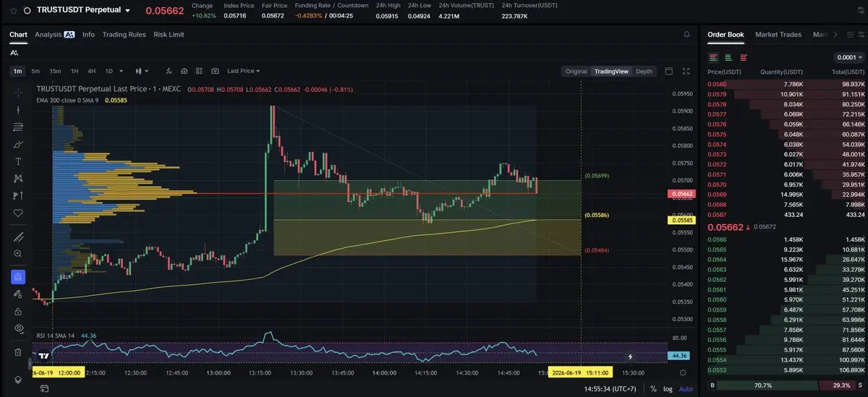
Task: Open chart settings gear near time axis
Action: pos(683,372)
